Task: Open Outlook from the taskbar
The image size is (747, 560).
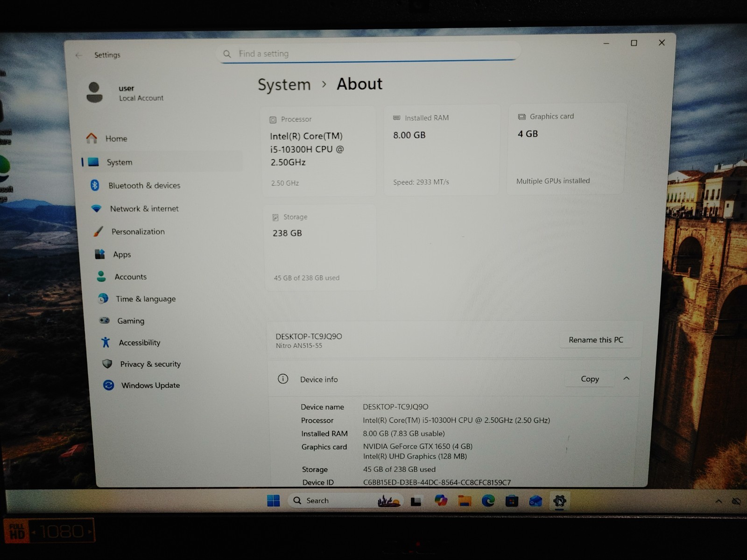Action: point(536,502)
